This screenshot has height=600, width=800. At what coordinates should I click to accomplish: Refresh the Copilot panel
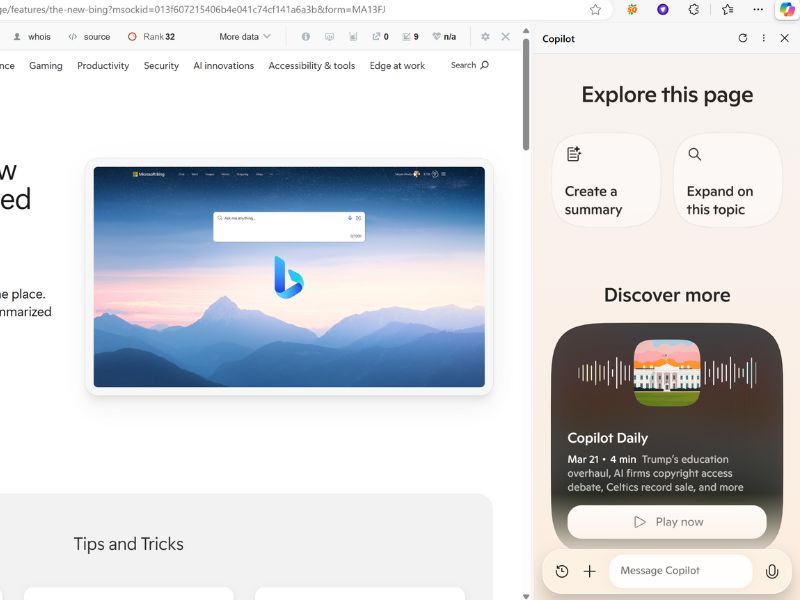point(742,38)
